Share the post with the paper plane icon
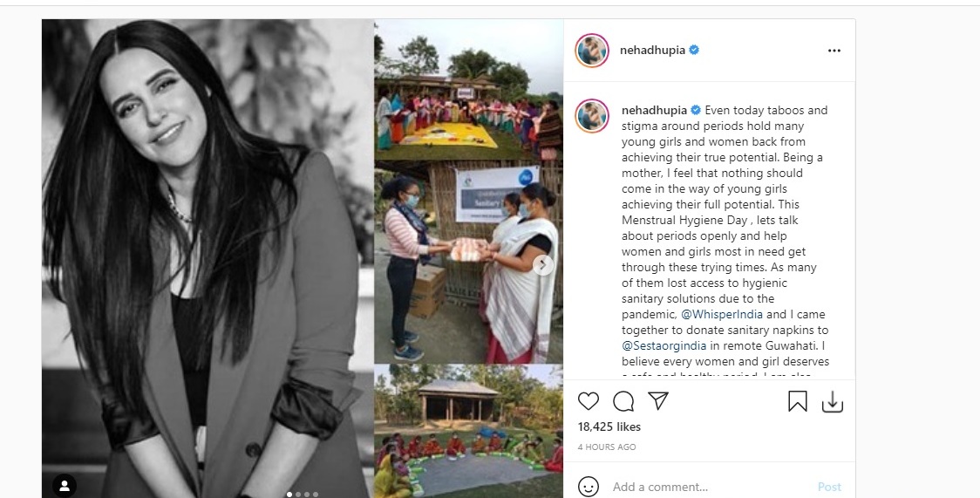This screenshot has height=498, width=980. pos(658,400)
